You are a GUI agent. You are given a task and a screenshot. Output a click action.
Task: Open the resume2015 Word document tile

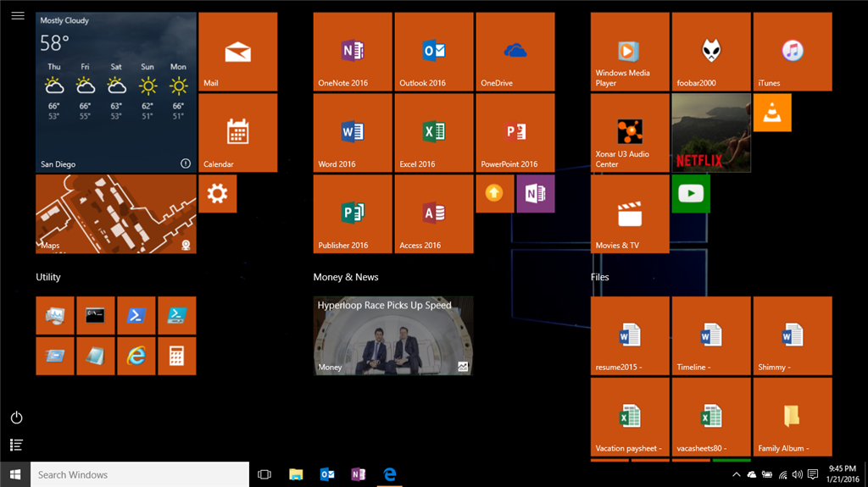pos(630,336)
